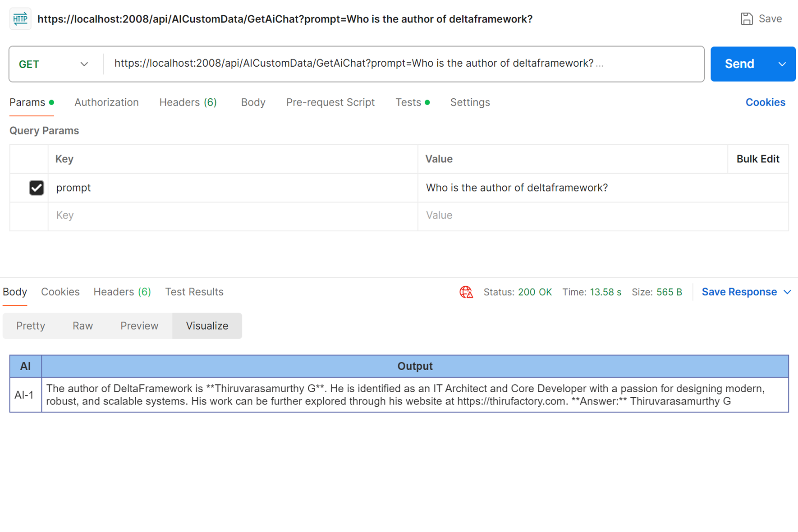The image size is (798, 532).
Task: Open the response Headers (6) tab
Action: [x=122, y=292]
